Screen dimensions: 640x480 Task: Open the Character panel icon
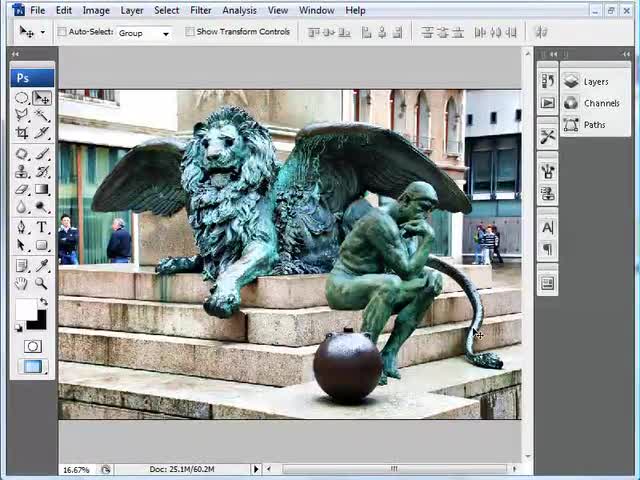click(548, 228)
